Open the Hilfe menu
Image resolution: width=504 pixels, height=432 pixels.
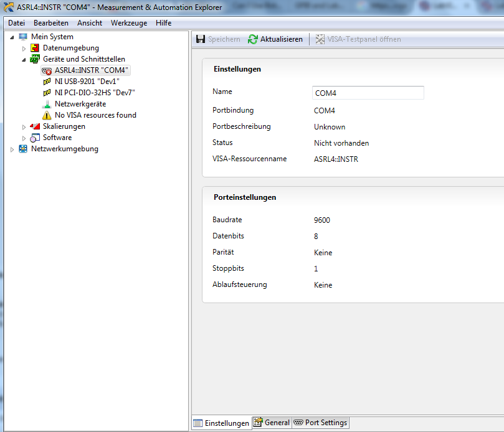[164, 23]
